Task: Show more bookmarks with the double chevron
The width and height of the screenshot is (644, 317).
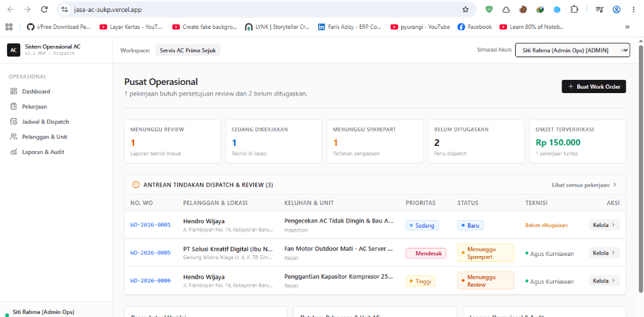Action: click(x=627, y=26)
